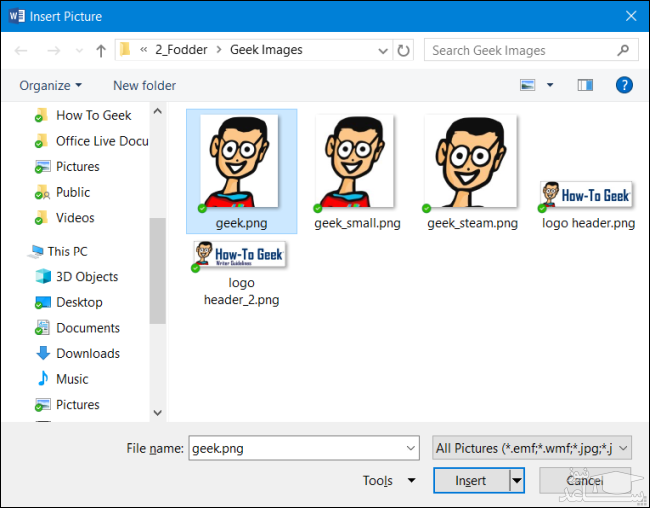
Task: Open the Tools menu
Action: (x=388, y=481)
